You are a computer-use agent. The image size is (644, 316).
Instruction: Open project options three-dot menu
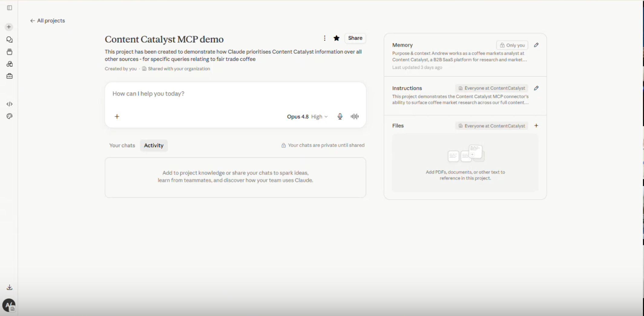point(325,38)
